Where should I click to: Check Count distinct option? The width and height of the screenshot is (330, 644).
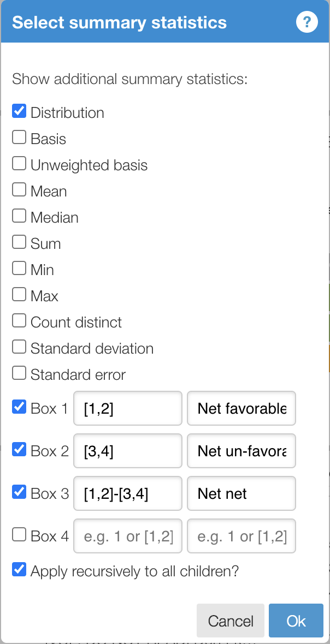pos(19,321)
